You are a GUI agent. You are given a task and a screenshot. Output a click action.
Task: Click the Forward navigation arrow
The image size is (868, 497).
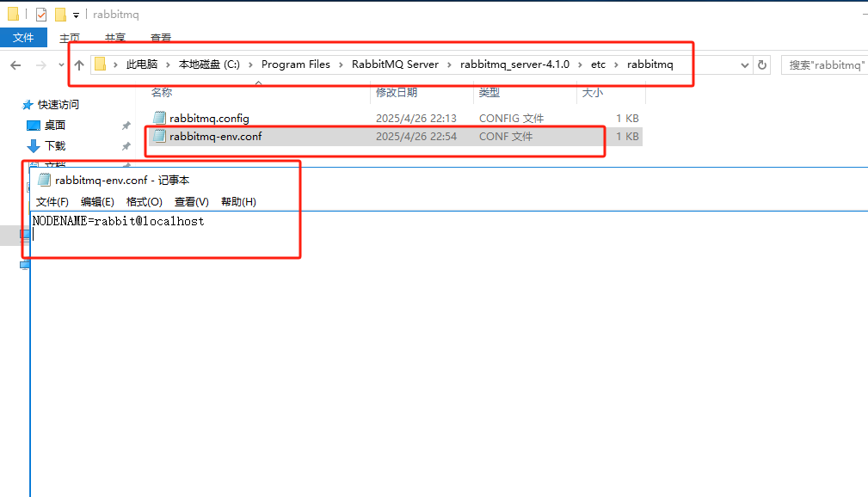coord(41,65)
